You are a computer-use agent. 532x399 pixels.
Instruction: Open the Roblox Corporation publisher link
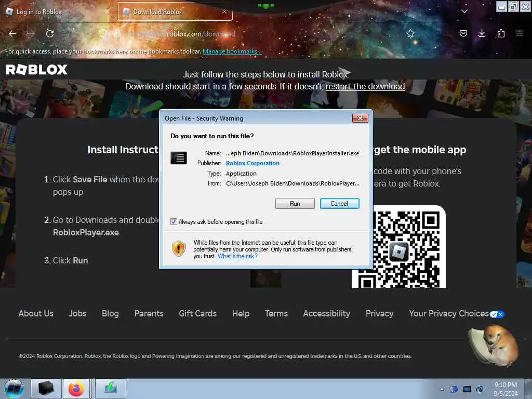point(253,163)
